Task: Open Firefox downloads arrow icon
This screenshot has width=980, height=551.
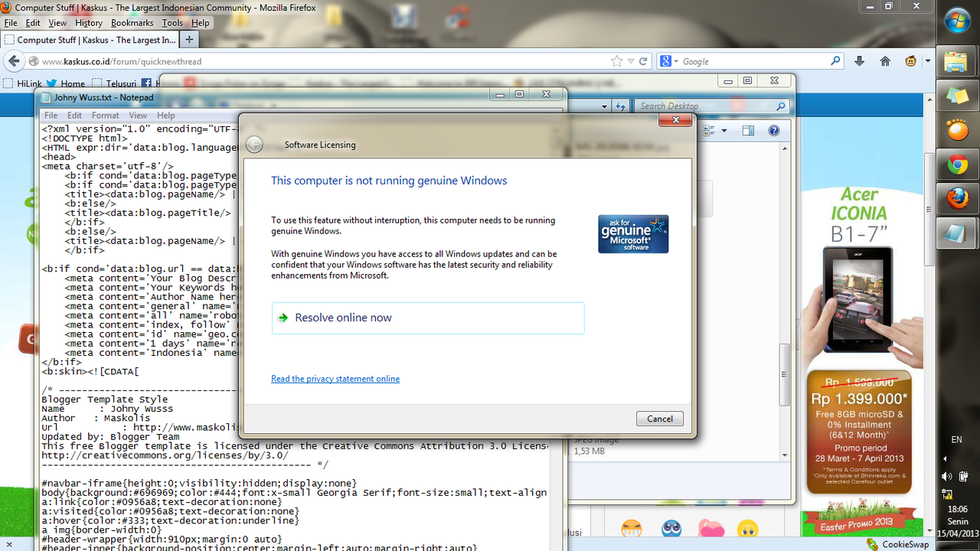Action: tap(859, 61)
